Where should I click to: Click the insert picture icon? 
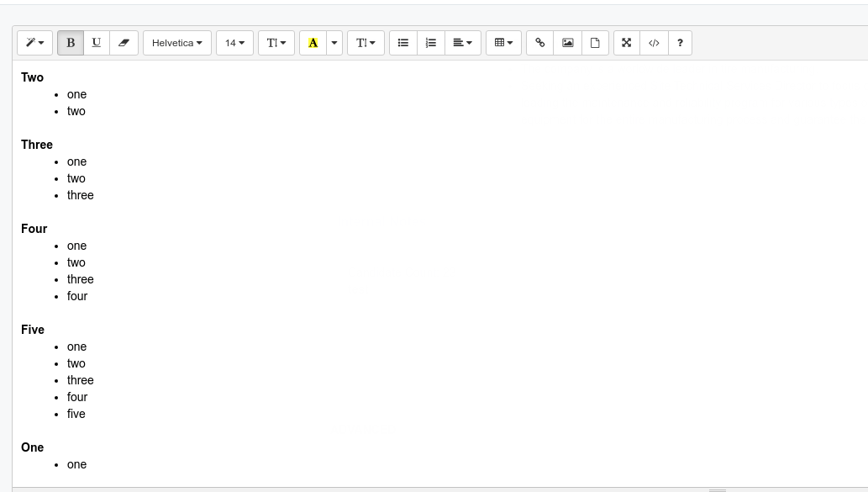(567, 43)
